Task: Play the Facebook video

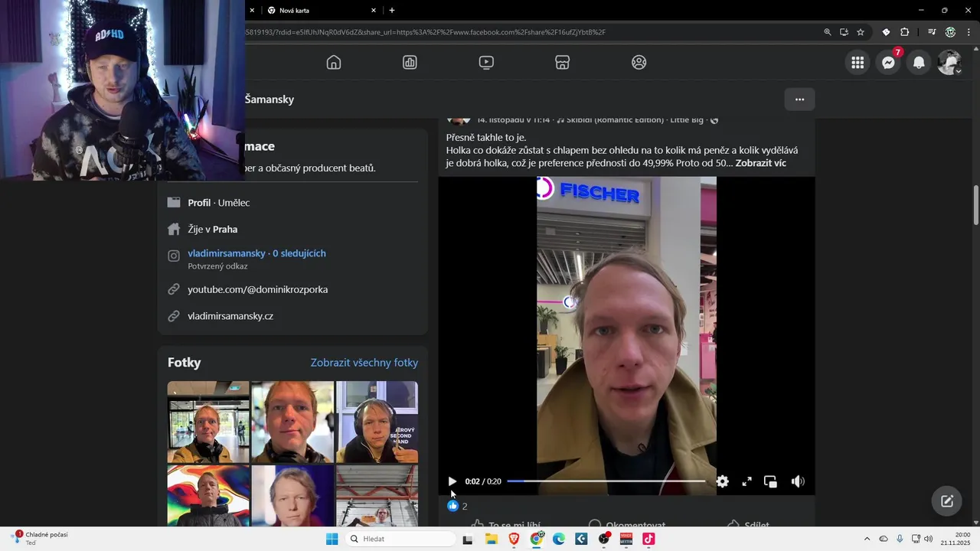Action: pyautogui.click(x=452, y=481)
